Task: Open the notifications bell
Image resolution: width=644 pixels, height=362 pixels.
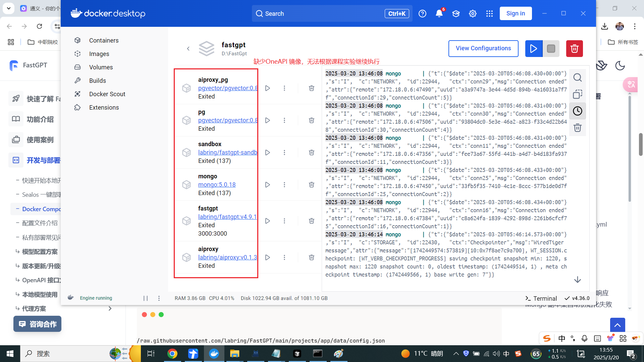Action: [x=439, y=13]
